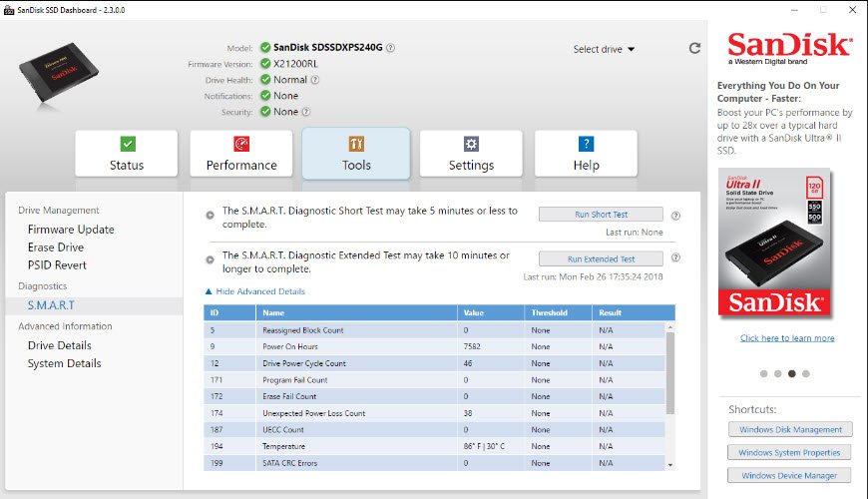This screenshot has width=868, height=499.
Task: Open System Details in the sidebar
Action: pyautogui.click(x=64, y=364)
